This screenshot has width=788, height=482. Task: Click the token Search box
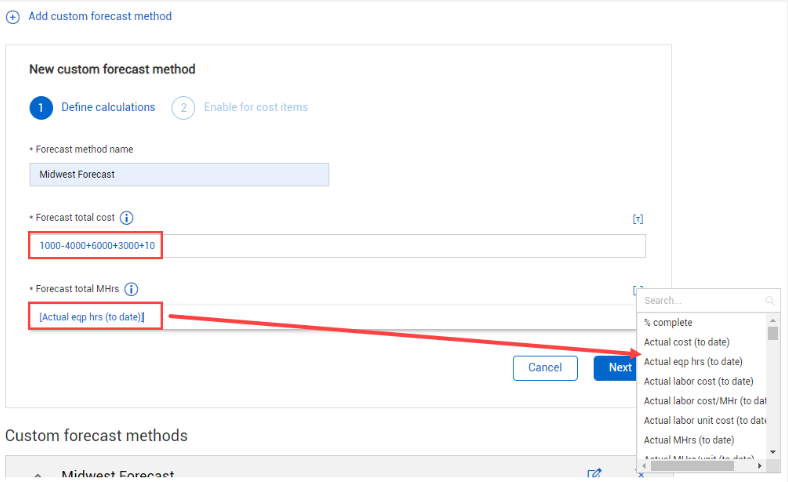coord(702,301)
